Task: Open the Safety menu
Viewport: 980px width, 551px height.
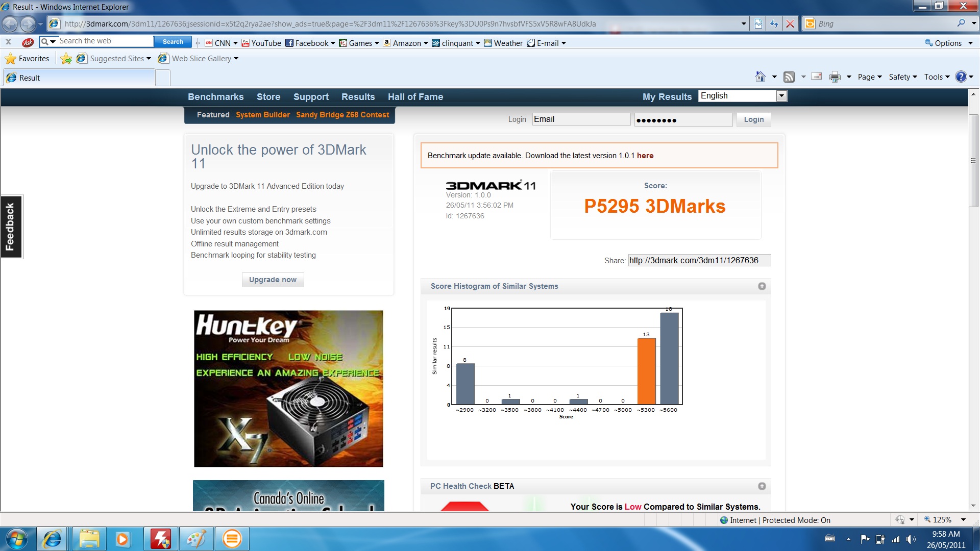Action: point(903,77)
